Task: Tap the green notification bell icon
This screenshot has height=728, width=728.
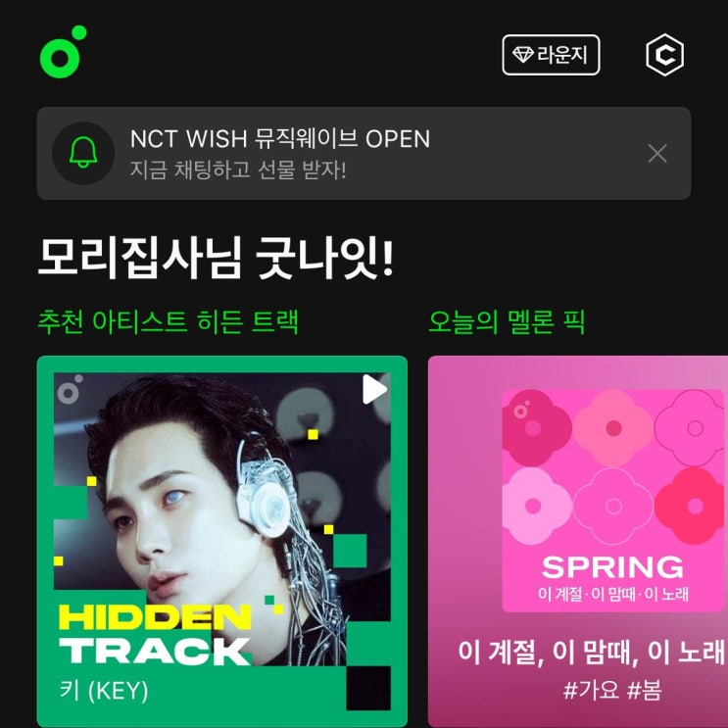Action: pos(83,153)
